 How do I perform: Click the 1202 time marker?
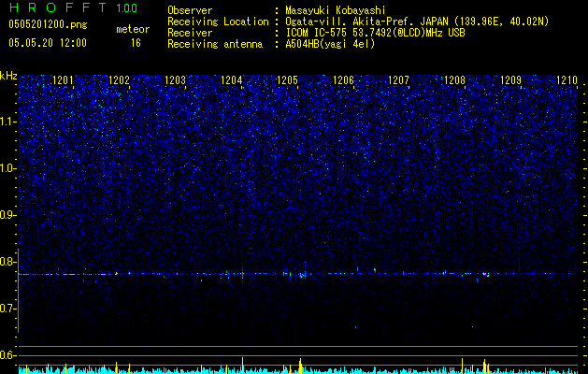119,80
